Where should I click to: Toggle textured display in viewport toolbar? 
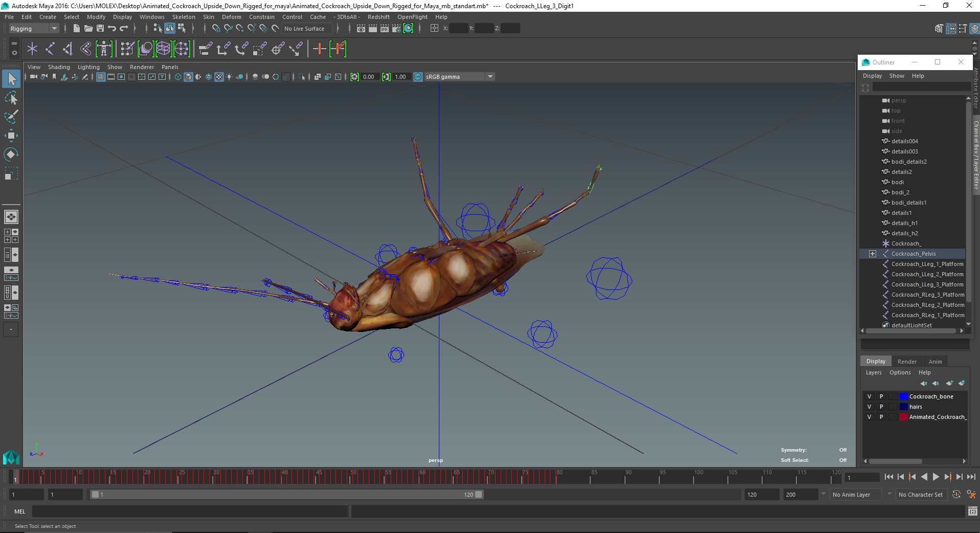tap(219, 77)
